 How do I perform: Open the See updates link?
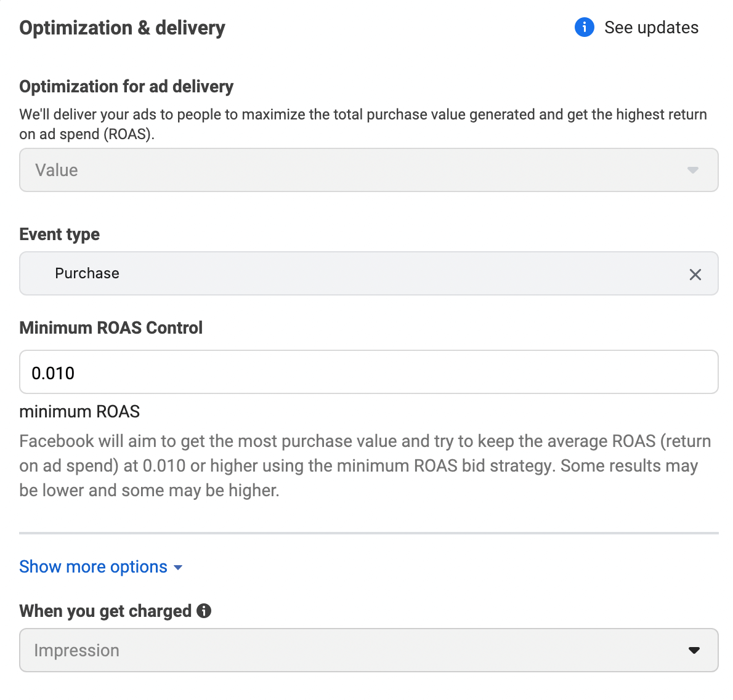click(651, 28)
